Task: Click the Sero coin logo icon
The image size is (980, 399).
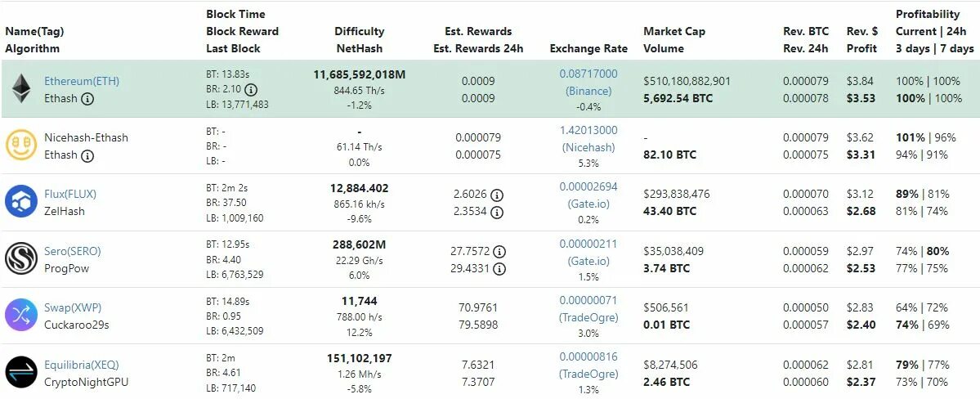Action: click(x=20, y=258)
